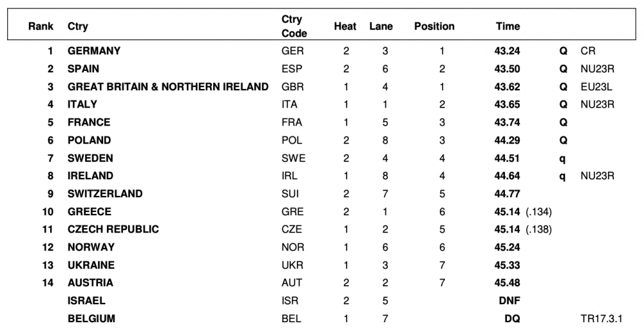
Task: Click the Time column header
Action: coord(507,26)
